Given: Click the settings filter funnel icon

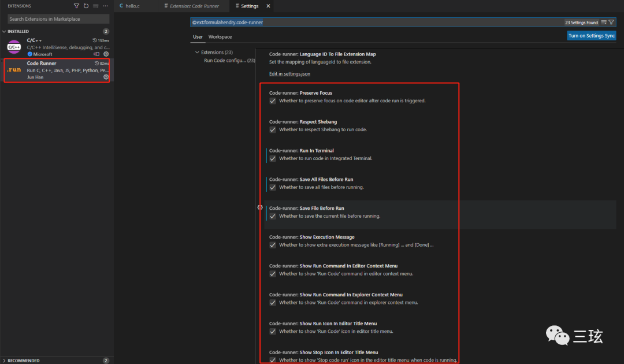Looking at the screenshot, I should [611, 23].
